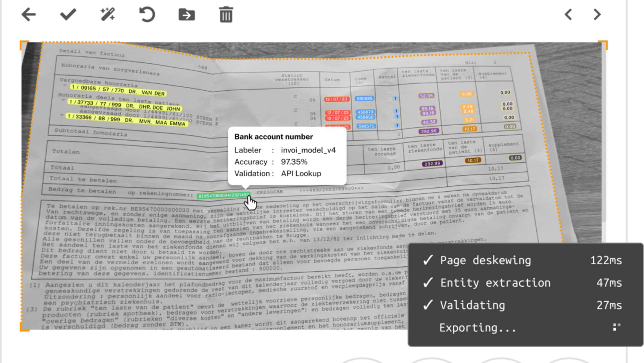Confirm with the checkmark icon

pos(68,15)
